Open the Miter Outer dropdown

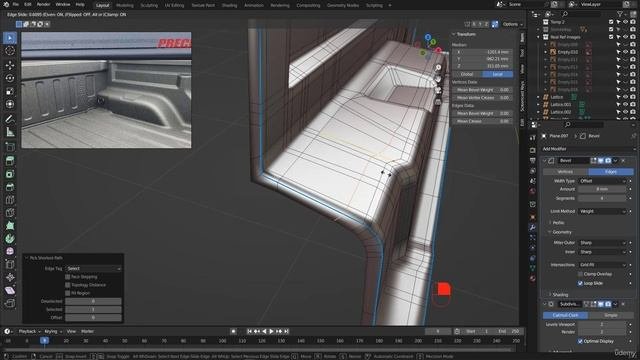pos(602,242)
